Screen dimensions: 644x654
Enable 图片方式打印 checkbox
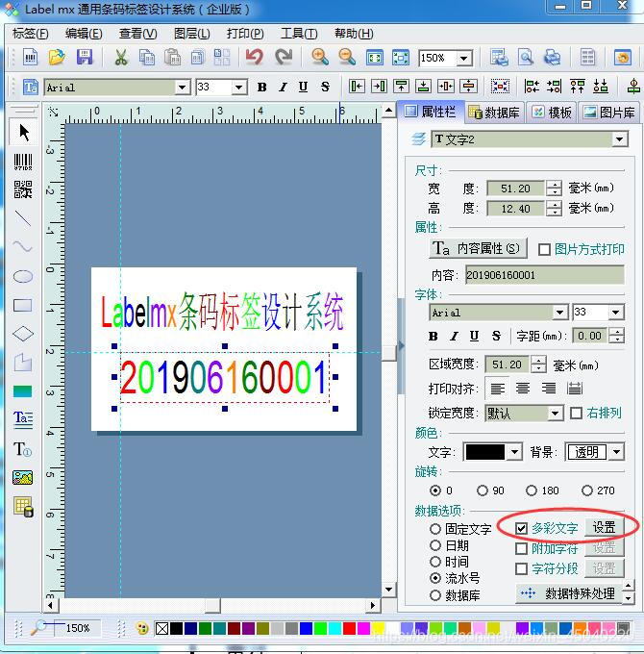[544, 249]
